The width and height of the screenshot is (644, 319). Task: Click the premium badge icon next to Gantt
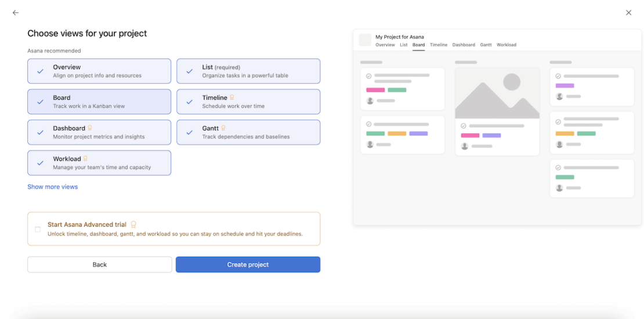223,128
